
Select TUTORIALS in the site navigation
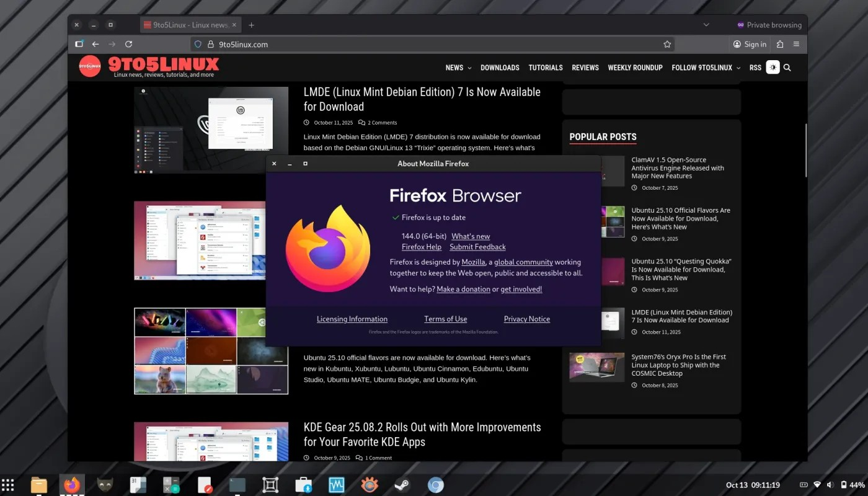[545, 68]
